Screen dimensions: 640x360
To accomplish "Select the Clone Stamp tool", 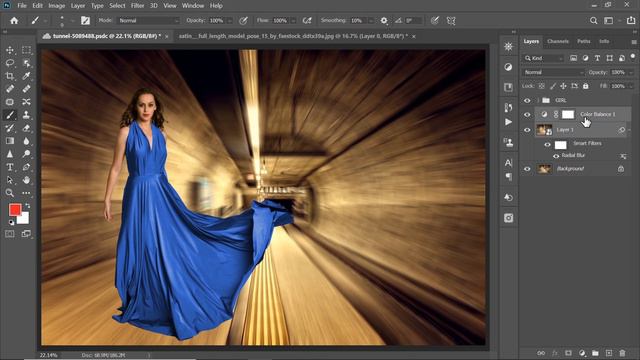I will click(26, 115).
